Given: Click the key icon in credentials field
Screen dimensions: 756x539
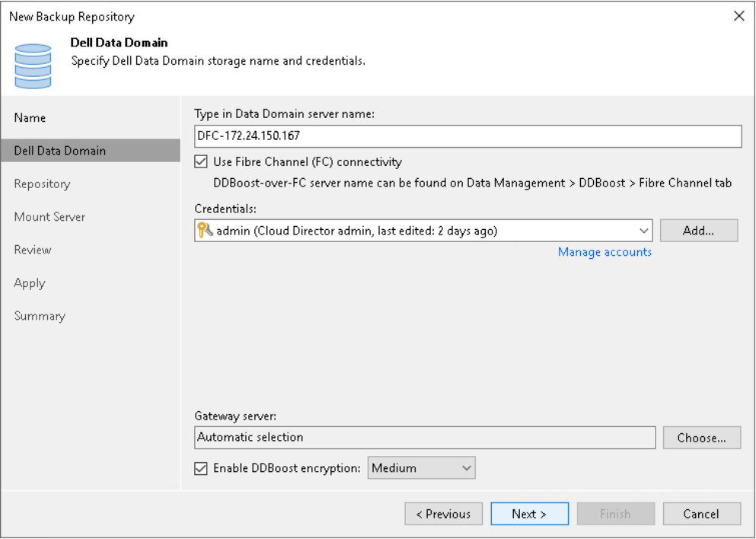Looking at the screenshot, I should click(206, 231).
